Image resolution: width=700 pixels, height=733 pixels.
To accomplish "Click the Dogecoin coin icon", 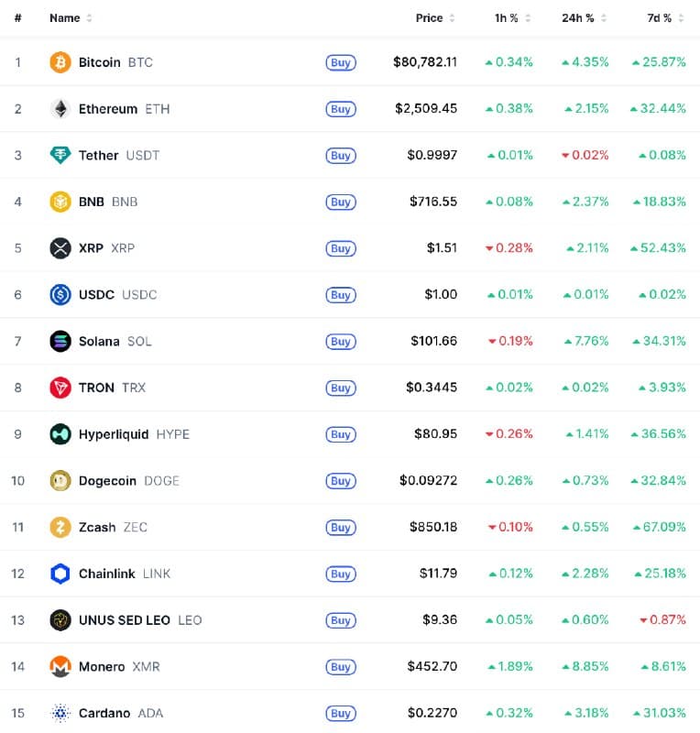I will 60,480.
